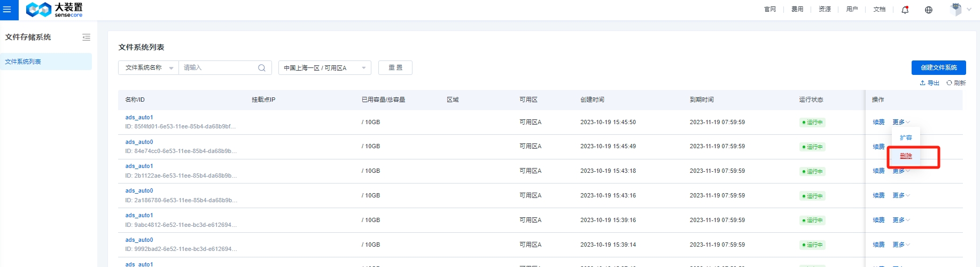
Task: Click the SenseCore logo
Action: click(x=55, y=10)
